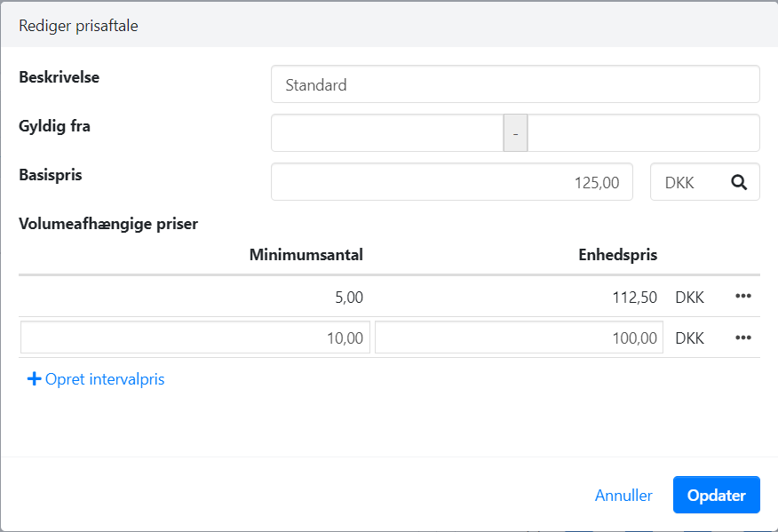Click the row actions icon beside Enhedspris 112,50
This screenshot has width=778, height=532.
pyautogui.click(x=743, y=297)
